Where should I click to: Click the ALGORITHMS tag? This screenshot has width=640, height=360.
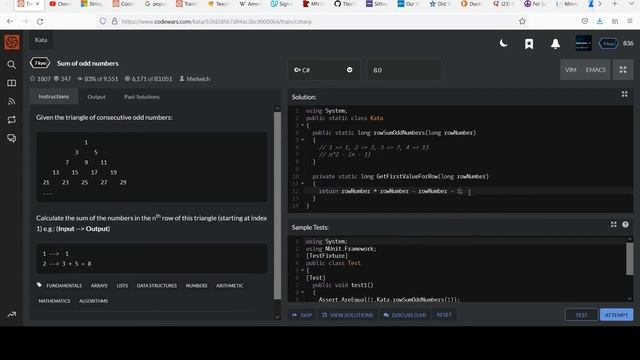click(93, 301)
